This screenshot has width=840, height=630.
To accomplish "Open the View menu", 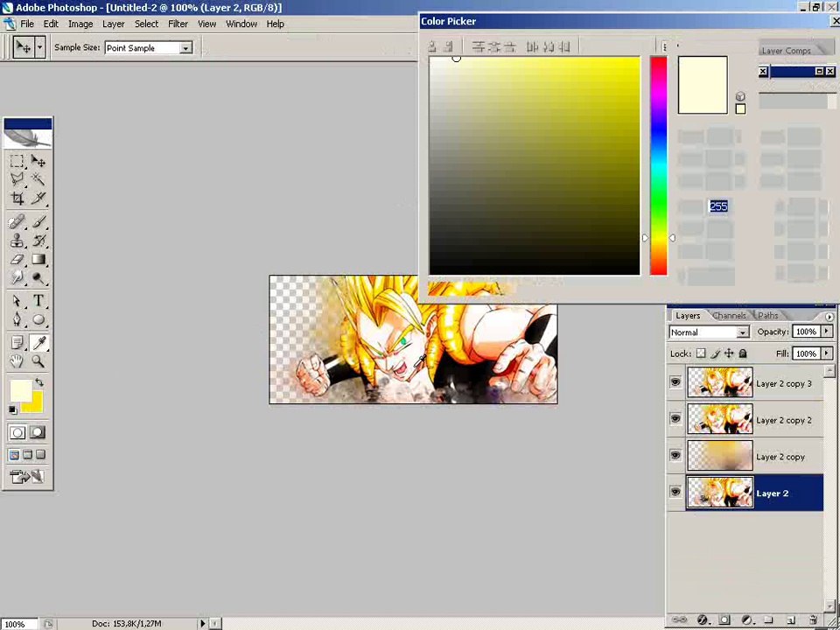I will pos(206,24).
